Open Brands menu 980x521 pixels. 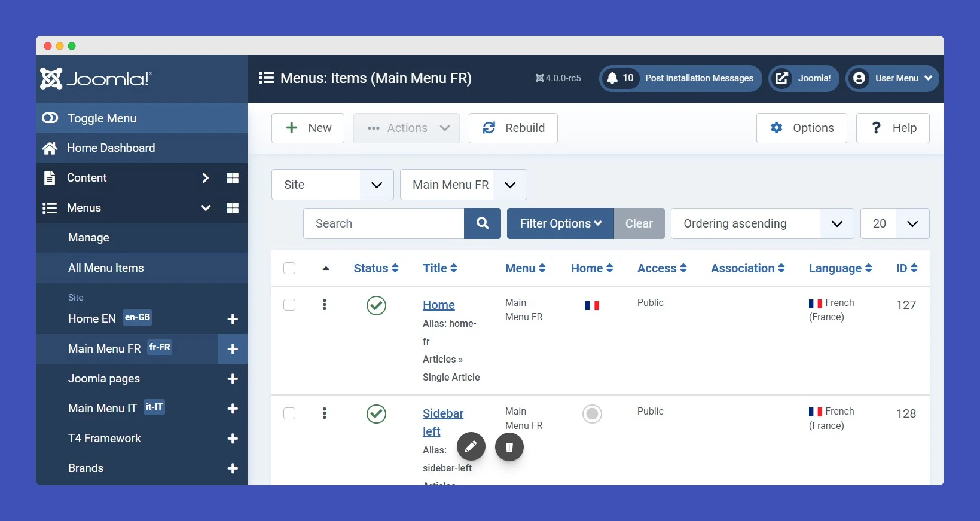click(x=86, y=468)
